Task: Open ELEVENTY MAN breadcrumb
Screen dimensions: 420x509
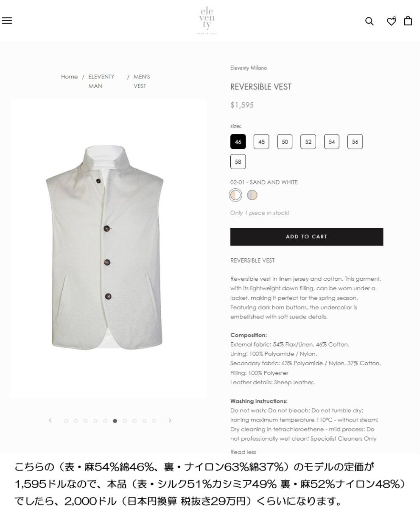Action: (x=101, y=81)
